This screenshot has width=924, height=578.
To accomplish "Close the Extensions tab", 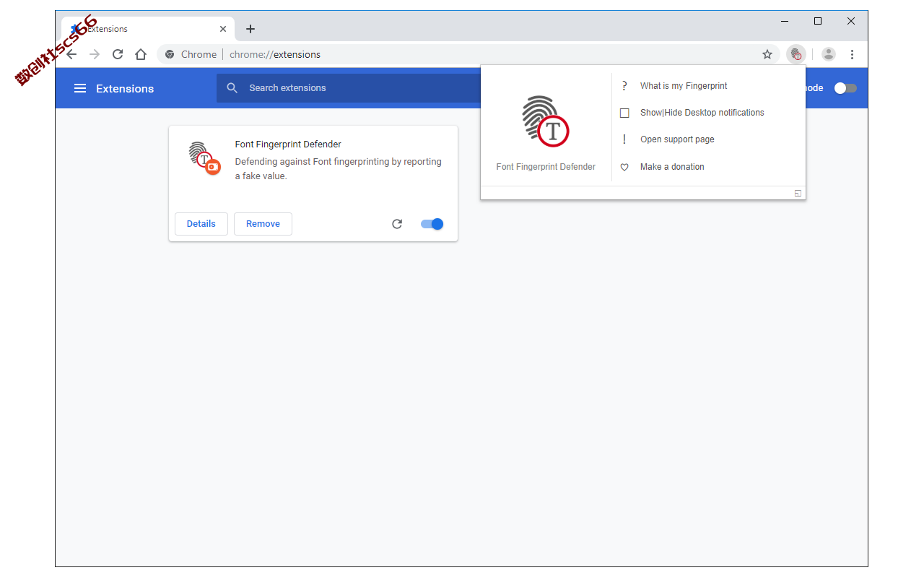I will tap(223, 29).
